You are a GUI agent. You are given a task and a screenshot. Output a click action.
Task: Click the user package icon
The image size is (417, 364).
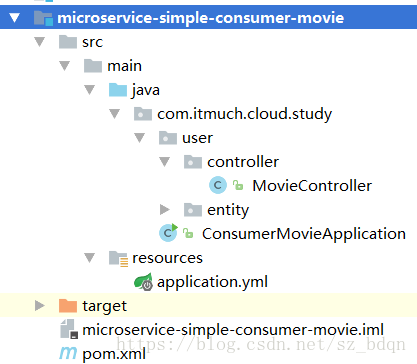[168, 138]
